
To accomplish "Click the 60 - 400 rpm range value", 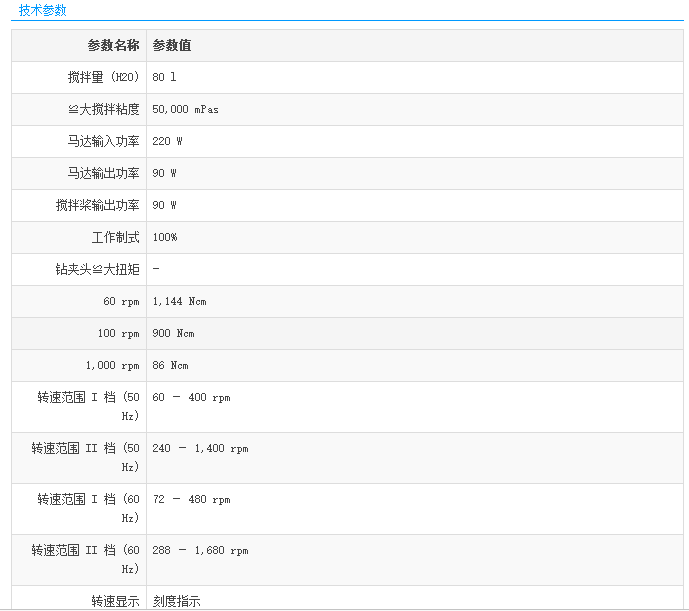I will pyautogui.click(x=191, y=397).
